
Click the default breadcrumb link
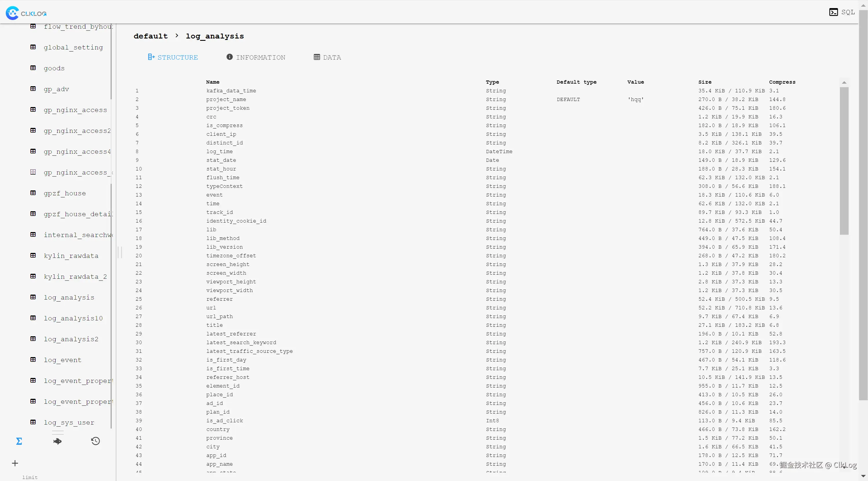click(151, 36)
